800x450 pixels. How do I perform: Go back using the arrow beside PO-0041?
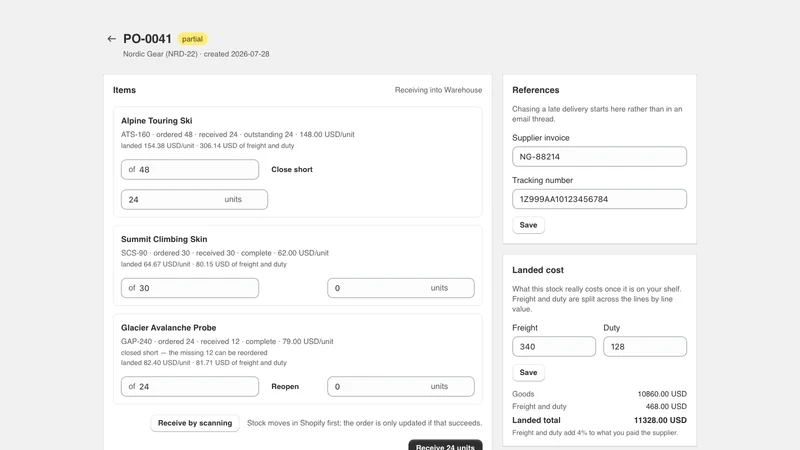click(111, 39)
